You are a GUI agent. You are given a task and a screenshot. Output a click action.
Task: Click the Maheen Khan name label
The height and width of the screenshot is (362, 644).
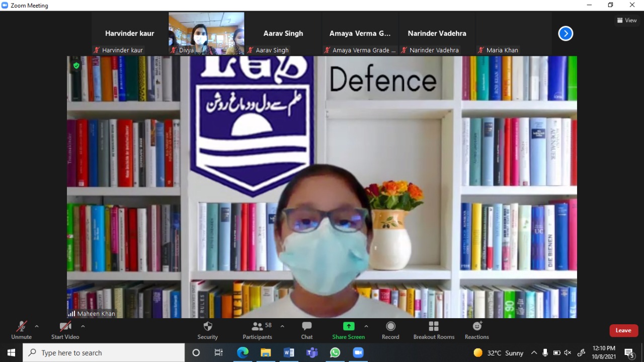(96, 314)
